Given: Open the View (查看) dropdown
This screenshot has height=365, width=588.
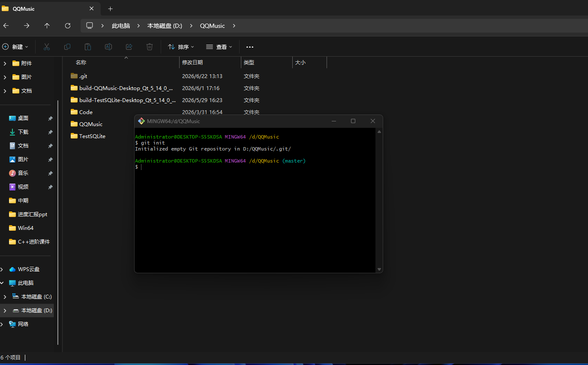Looking at the screenshot, I should pyautogui.click(x=219, y=47).
